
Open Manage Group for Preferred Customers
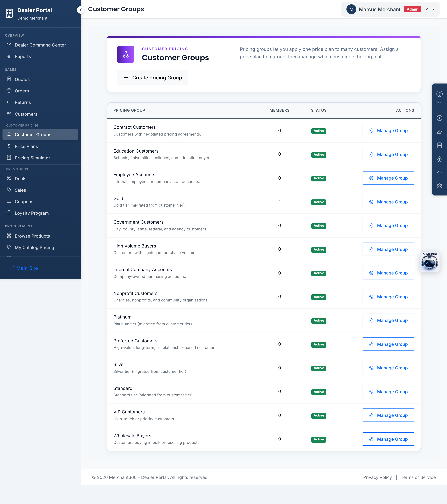[388, 344]
